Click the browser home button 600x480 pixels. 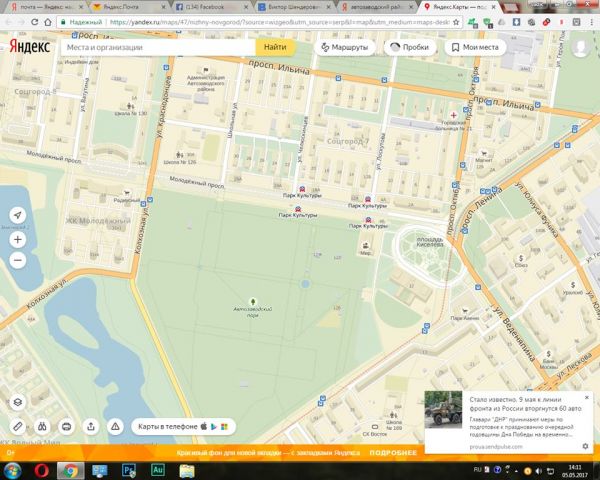pos(48,22)
